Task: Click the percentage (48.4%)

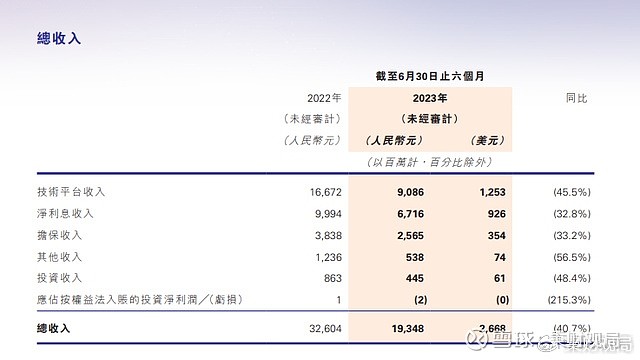Action: 572,278
